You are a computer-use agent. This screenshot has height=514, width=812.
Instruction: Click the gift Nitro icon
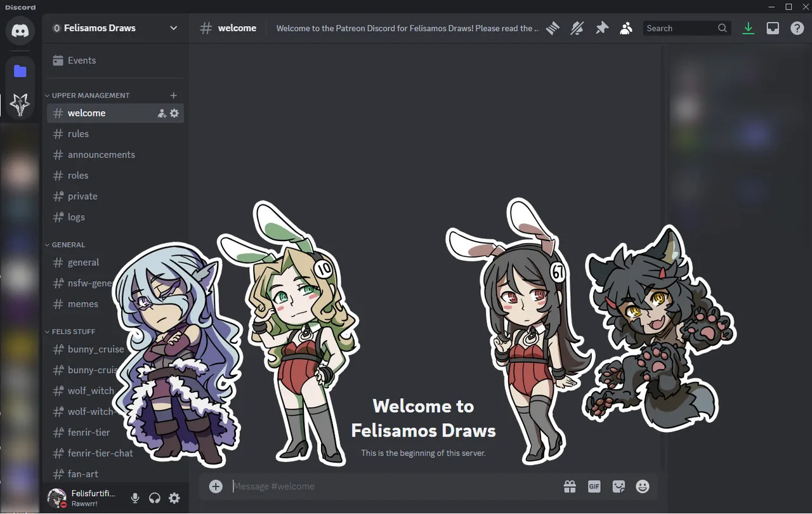click(x=570, y=487)
